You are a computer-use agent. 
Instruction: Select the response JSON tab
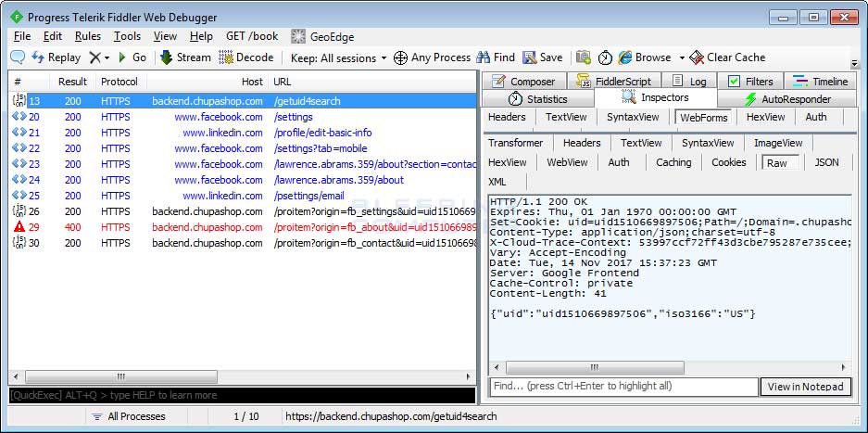(x=826, y=162)
